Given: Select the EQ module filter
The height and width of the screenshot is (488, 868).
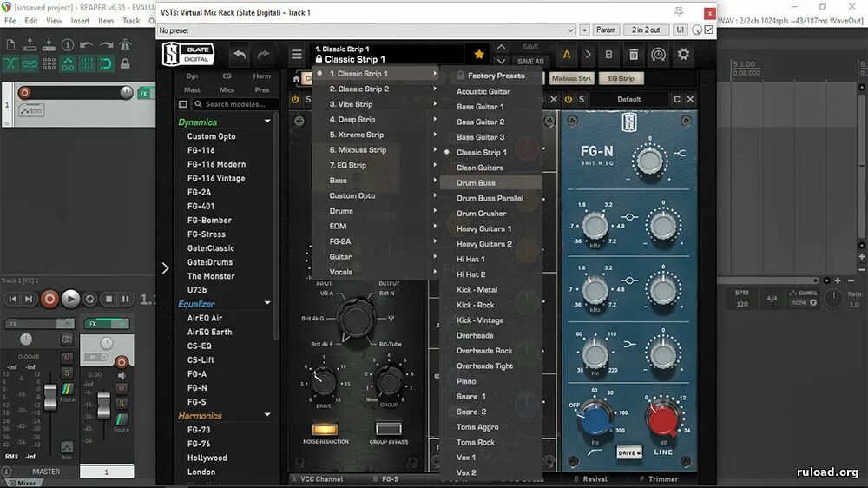Looking at the screenshot, I should click(227, 76).
